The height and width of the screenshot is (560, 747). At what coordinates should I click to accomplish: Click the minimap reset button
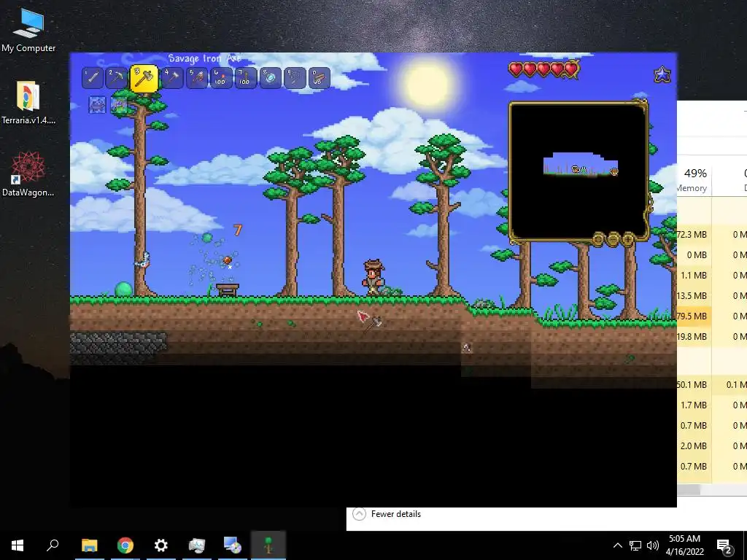598,238
